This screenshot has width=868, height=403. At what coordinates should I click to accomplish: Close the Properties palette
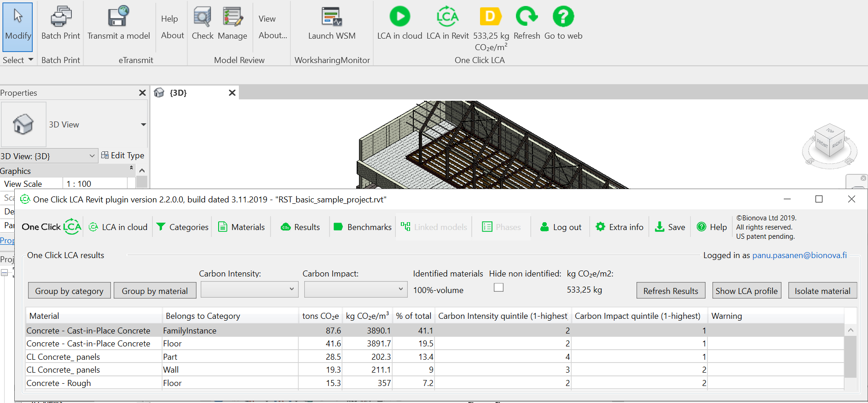(142, 93)
